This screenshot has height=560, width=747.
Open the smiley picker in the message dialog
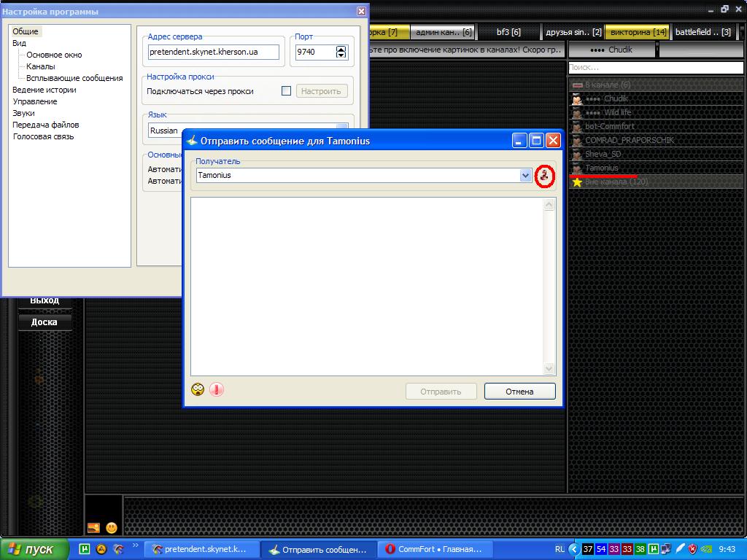click(198, 389)
